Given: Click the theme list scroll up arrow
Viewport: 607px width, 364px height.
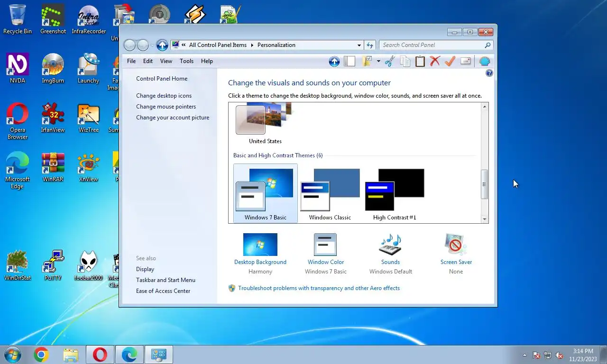Looking at the screenshot, I should point(484,107).
